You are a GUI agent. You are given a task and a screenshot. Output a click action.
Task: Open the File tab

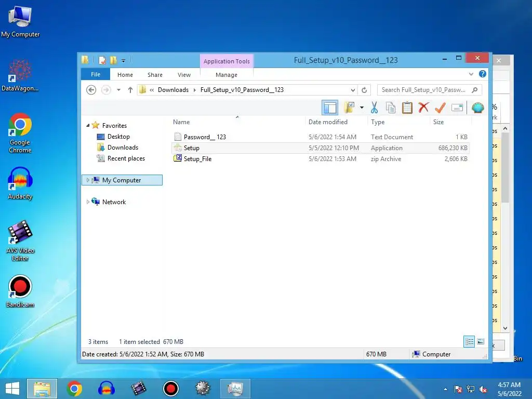(96, 74)
